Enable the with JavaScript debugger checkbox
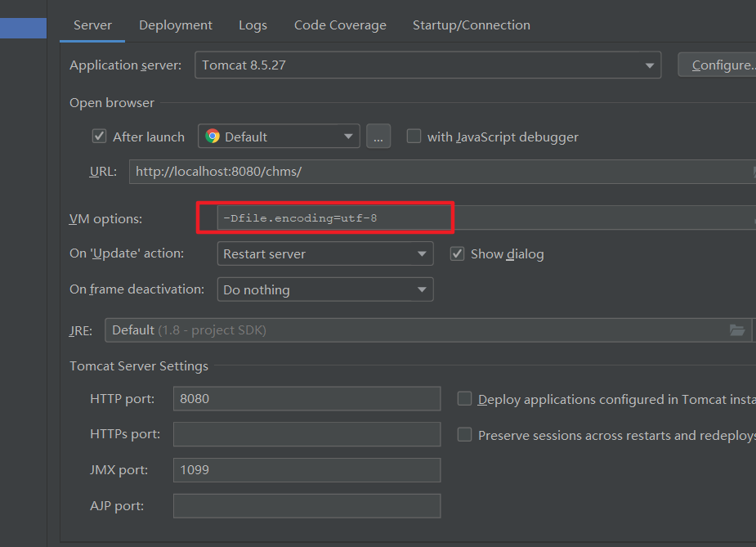The width and height of the screenshot is (756, 547). [414, 137]
